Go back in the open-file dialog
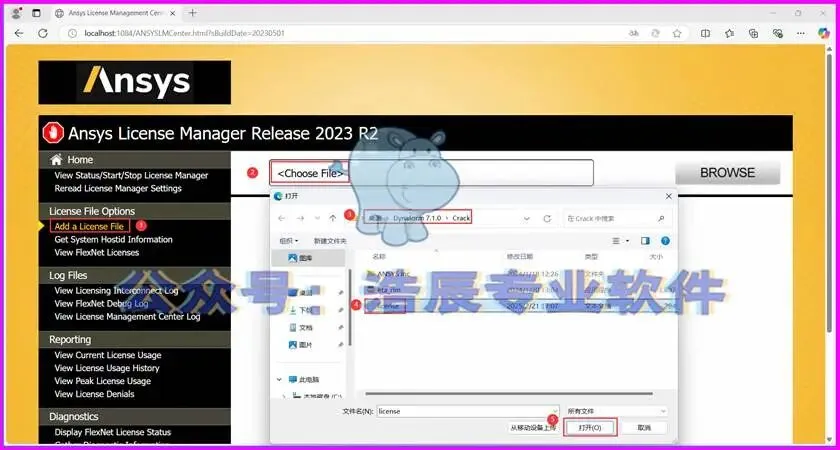 tap(282, 219)
